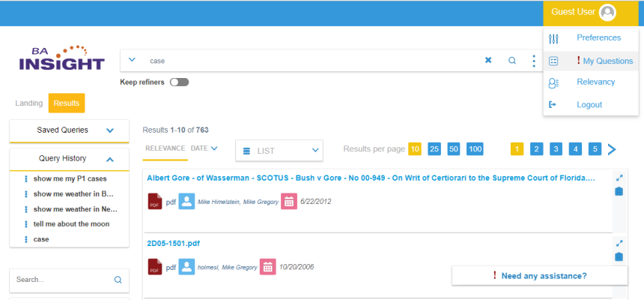Go to results page 3
Viewport: 644px width, 300px height.
tap(556, 149)
